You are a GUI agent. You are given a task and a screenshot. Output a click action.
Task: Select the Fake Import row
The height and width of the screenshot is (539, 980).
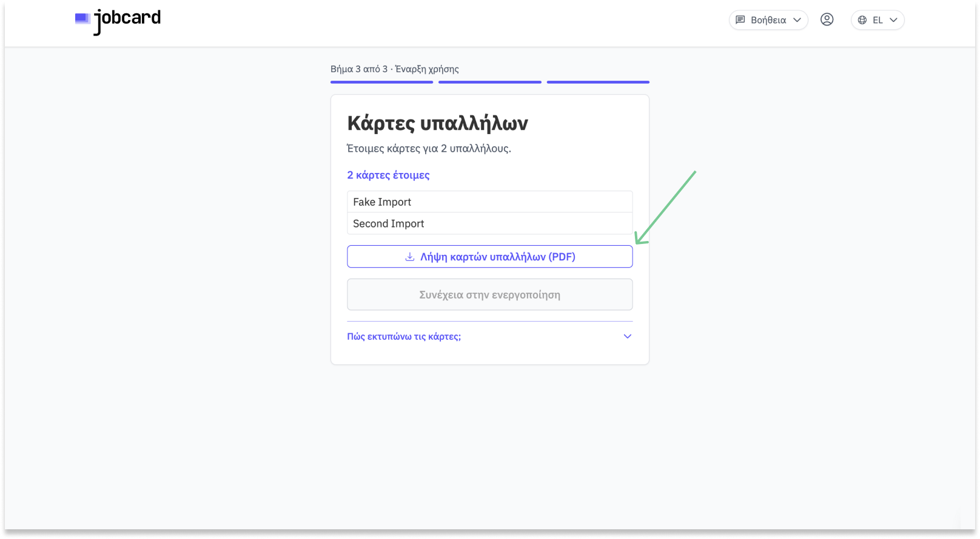tap(489, 202)
